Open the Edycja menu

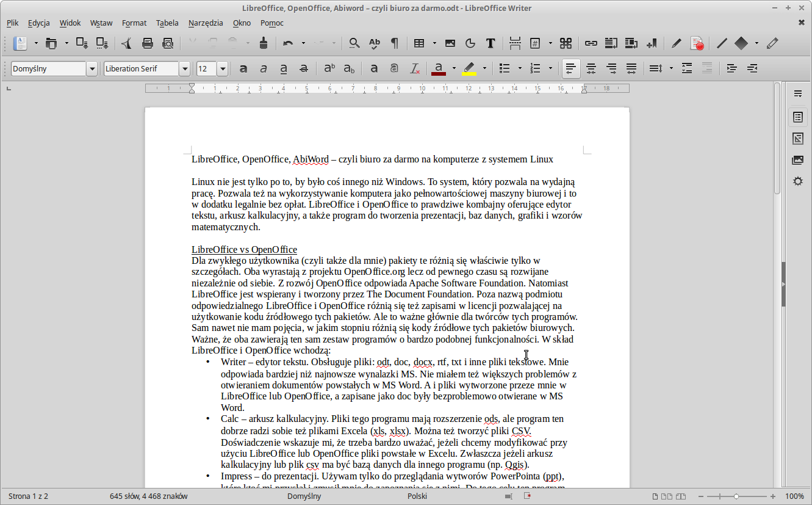(x=38, y=23)
